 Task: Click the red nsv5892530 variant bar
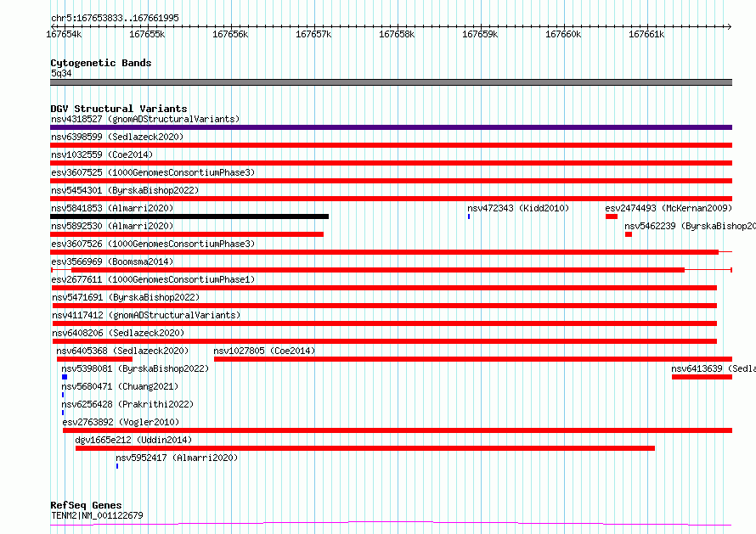(187, 234)
